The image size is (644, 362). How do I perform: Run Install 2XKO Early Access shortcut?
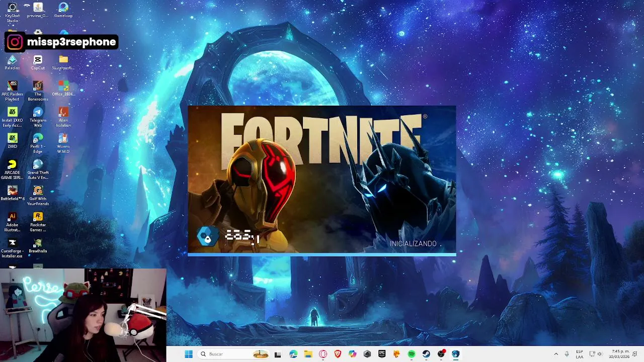coord(12,118)
